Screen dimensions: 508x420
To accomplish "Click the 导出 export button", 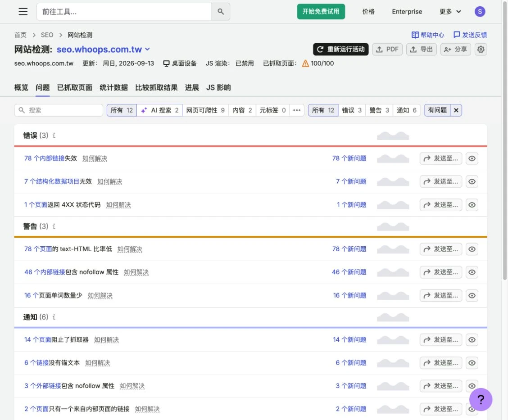I will click(421, 49).
